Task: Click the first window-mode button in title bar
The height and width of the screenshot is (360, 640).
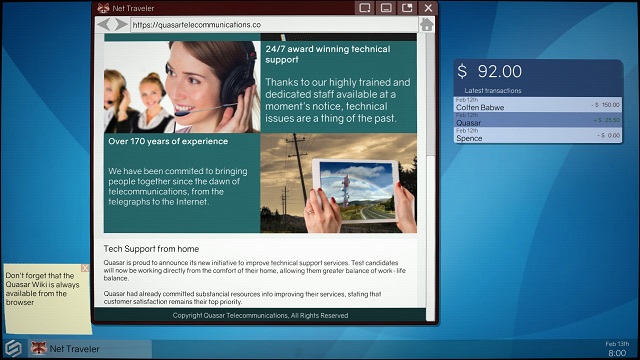Action: tap(364, 8)
